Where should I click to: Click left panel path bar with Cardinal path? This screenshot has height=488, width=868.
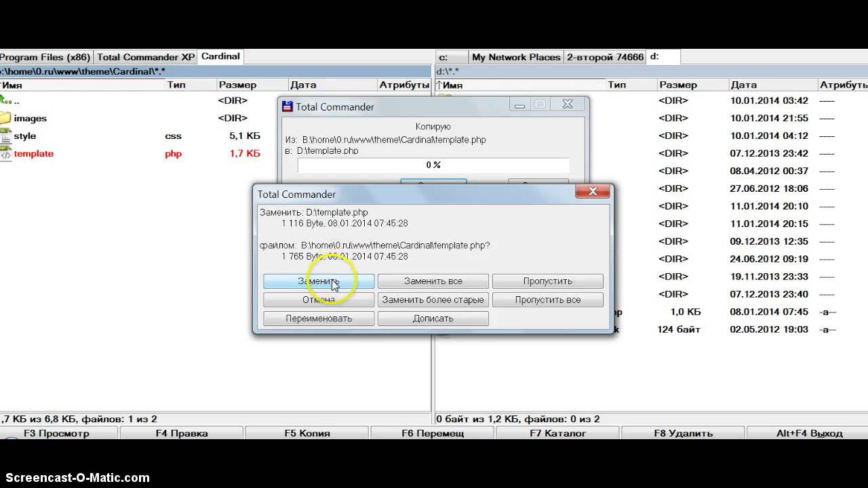pos(216,71)
